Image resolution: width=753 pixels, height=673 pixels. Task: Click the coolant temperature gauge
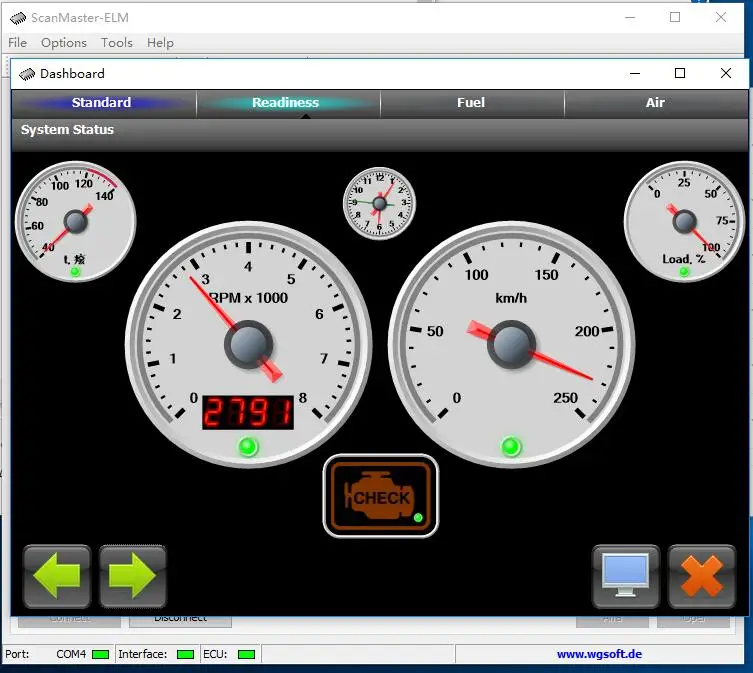point(75,221)
